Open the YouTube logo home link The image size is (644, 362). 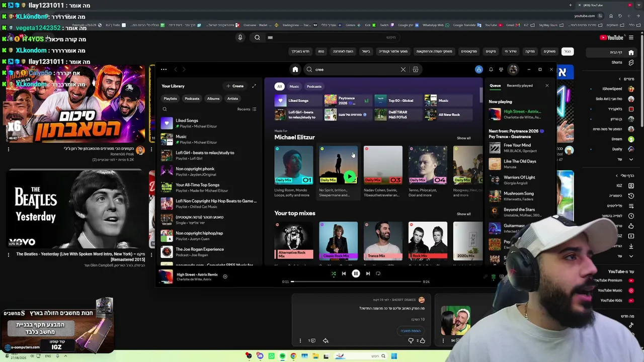(612, 37)
